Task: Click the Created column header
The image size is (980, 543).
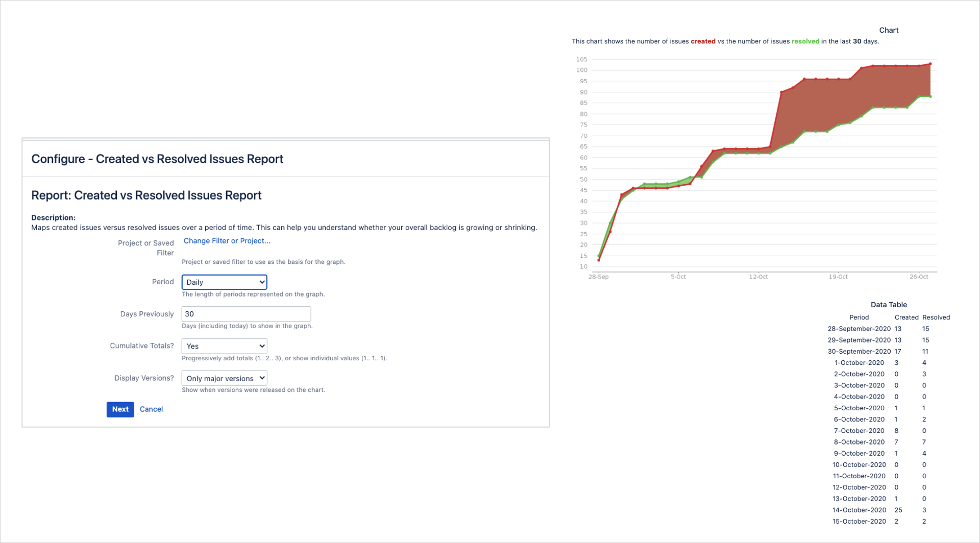Action: 906,317
